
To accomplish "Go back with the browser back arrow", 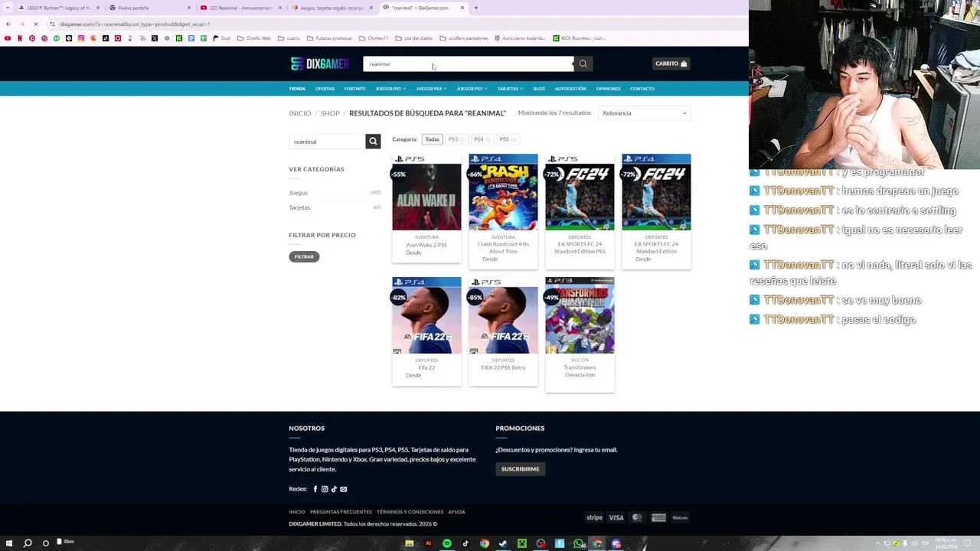I will pos(8,24).
